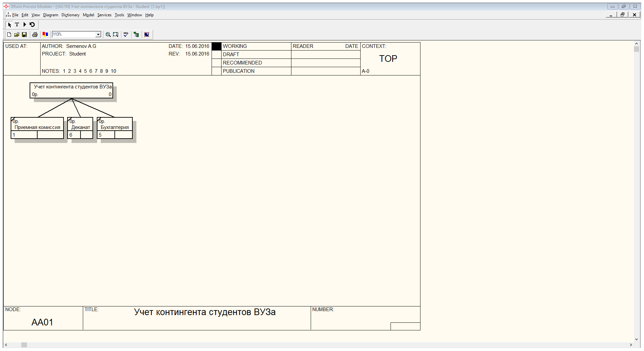Click the DATE '15.06.2016' value

coord(197,46)
